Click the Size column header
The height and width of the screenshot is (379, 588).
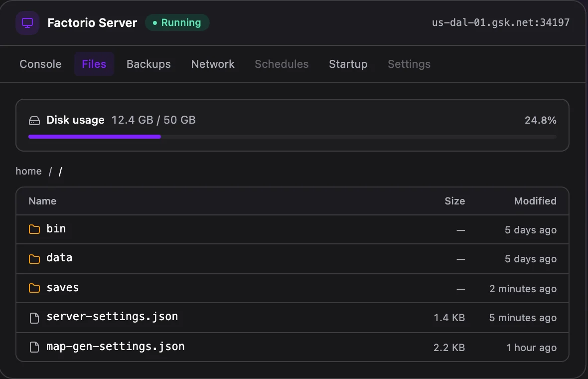click(454, 201)
